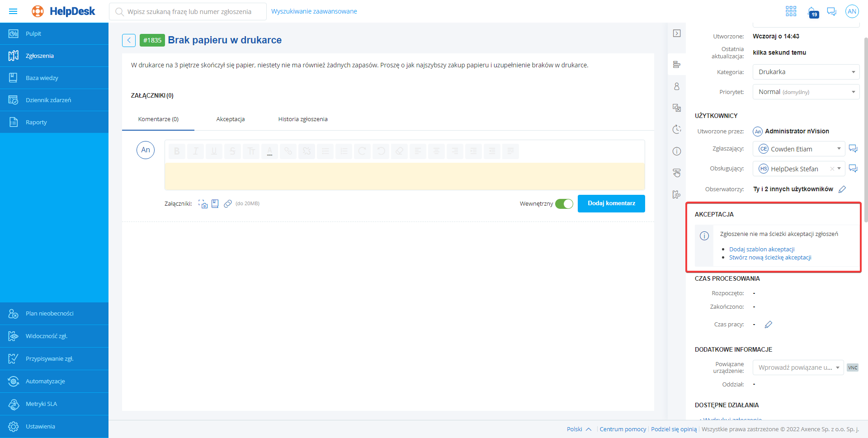Open the hamburger menu in the header
868x438 pixels.
click(x=13, y=11)
